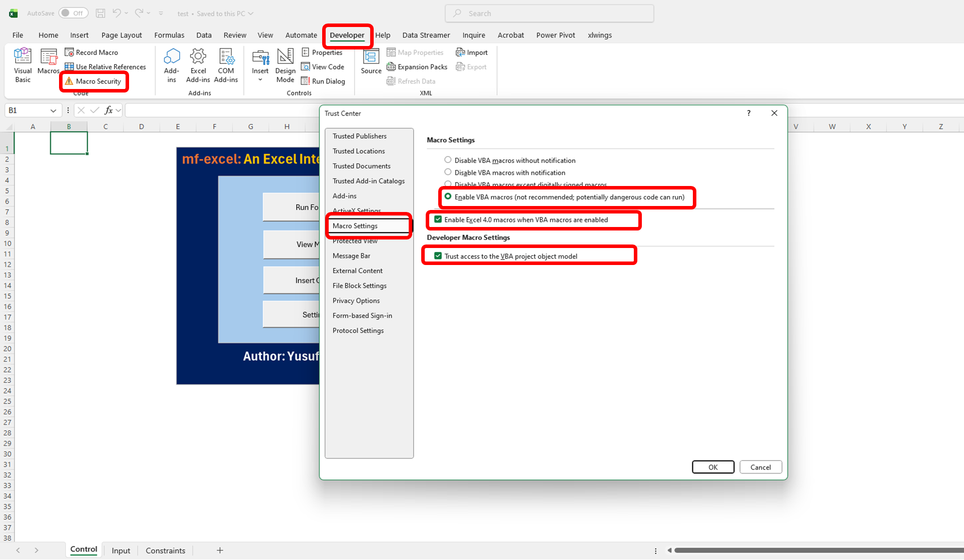Expand file save location dropdown

pyautogui.click(x=251, y=13)
